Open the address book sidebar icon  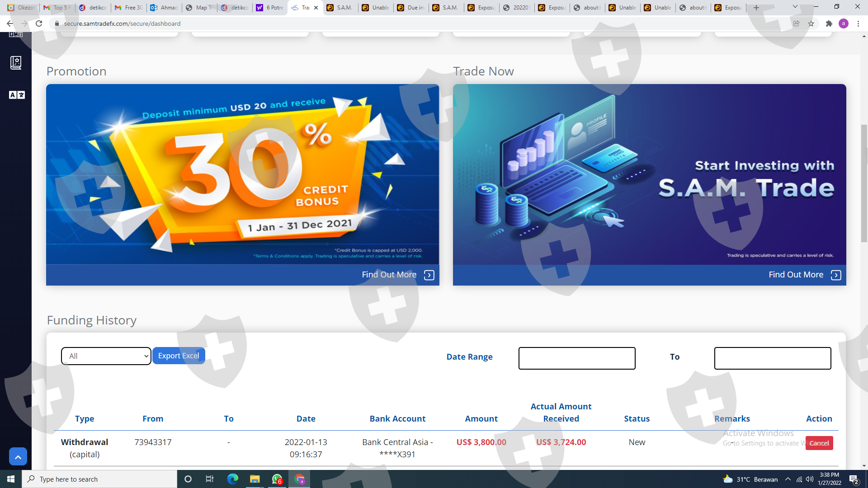coord(16,62)
